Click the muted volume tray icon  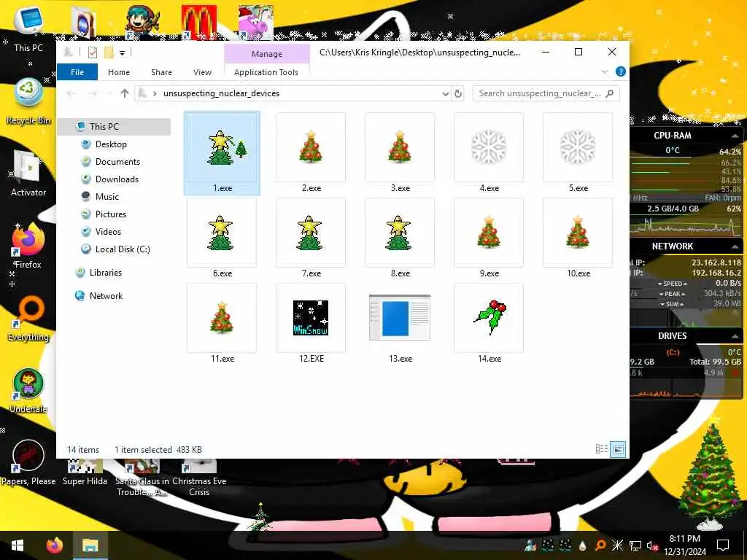[x=652, y=545]
